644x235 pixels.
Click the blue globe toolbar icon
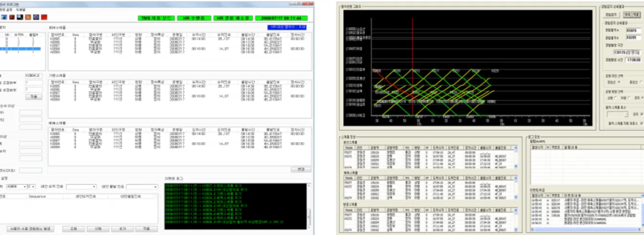[x=3, y=17]
